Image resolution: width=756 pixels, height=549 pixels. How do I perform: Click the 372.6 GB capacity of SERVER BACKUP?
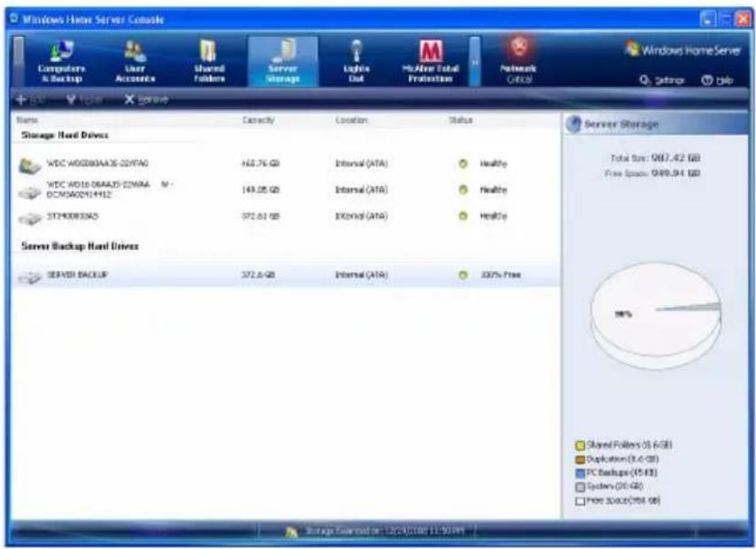258,275
